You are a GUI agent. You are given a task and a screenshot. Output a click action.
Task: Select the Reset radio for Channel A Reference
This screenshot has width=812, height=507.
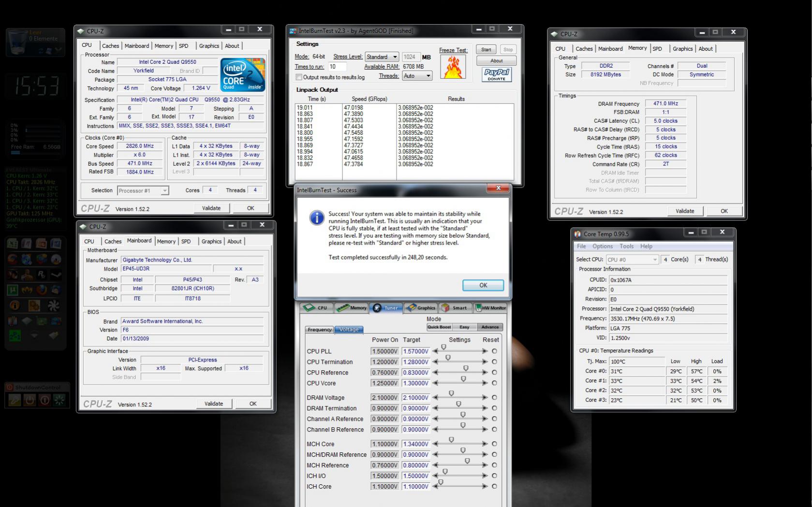point(494,419)
